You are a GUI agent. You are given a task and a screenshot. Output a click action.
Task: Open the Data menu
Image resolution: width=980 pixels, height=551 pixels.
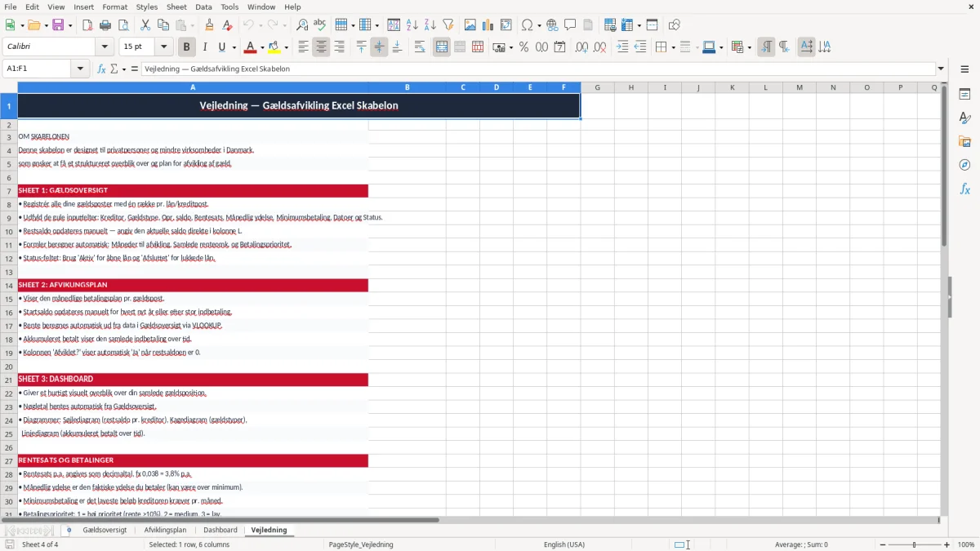coord(203,7)
